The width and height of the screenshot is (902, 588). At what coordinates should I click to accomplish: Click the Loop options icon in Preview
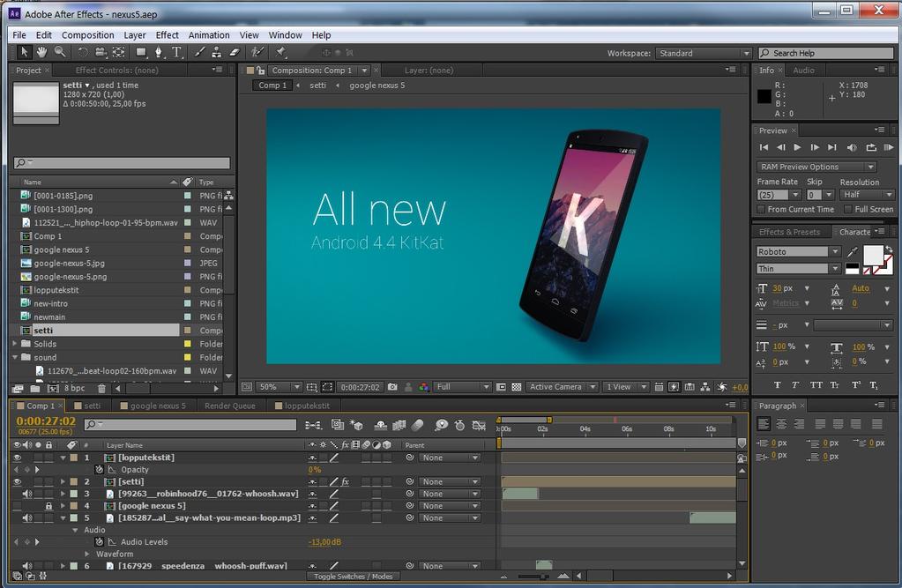(x=871, y=147)
